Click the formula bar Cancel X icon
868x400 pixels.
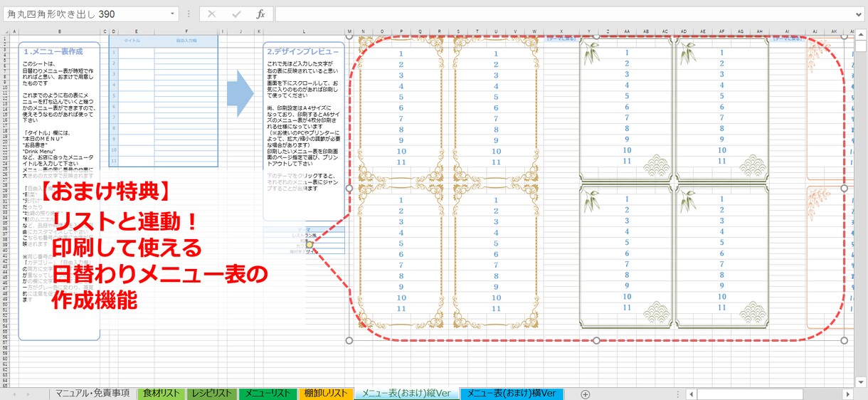(211, 14)
